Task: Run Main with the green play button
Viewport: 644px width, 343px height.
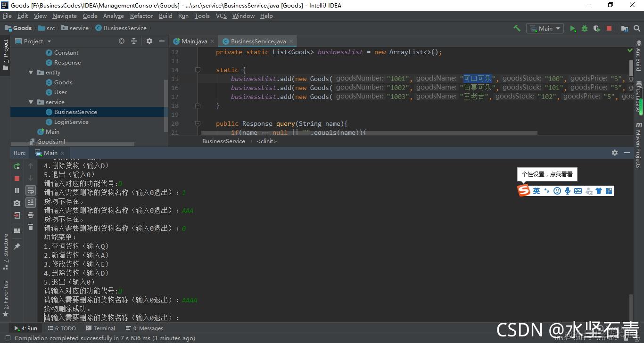Action: (x=572, y=28)
